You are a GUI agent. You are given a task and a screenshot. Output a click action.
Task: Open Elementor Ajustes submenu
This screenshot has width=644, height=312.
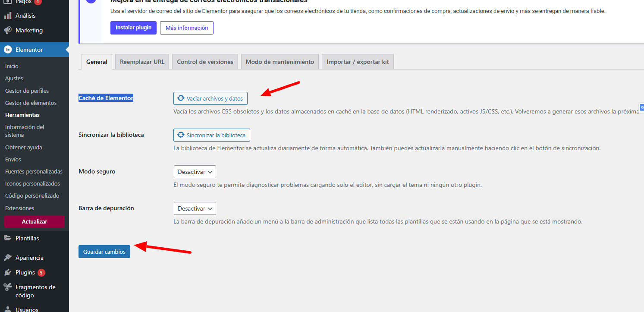tap(14, 78)
